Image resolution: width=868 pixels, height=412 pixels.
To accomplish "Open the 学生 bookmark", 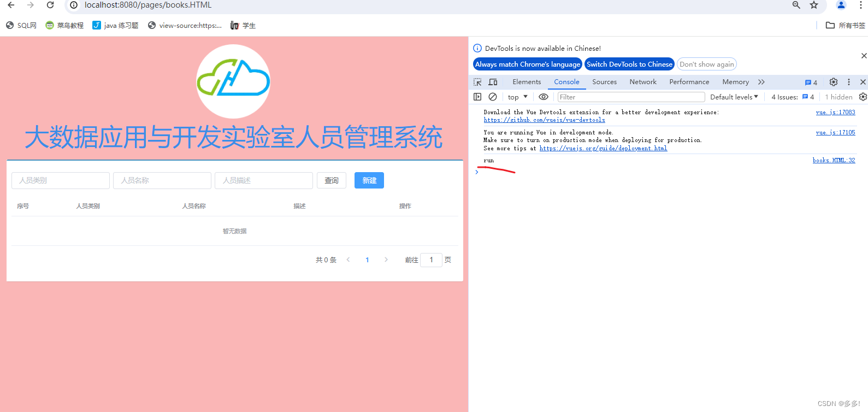I will [x=243, y=25].
